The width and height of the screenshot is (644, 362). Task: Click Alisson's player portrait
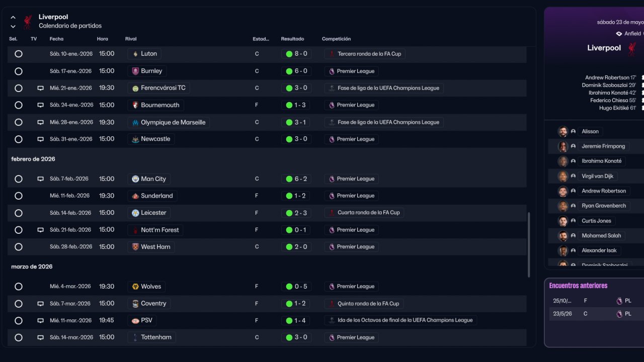point(563,131)
